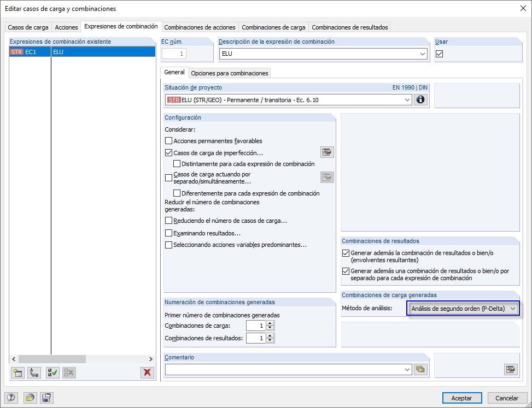Click Combinaciones de resultados number field
The width and height of the screenshot is (532, 408).
pos(256,338)
